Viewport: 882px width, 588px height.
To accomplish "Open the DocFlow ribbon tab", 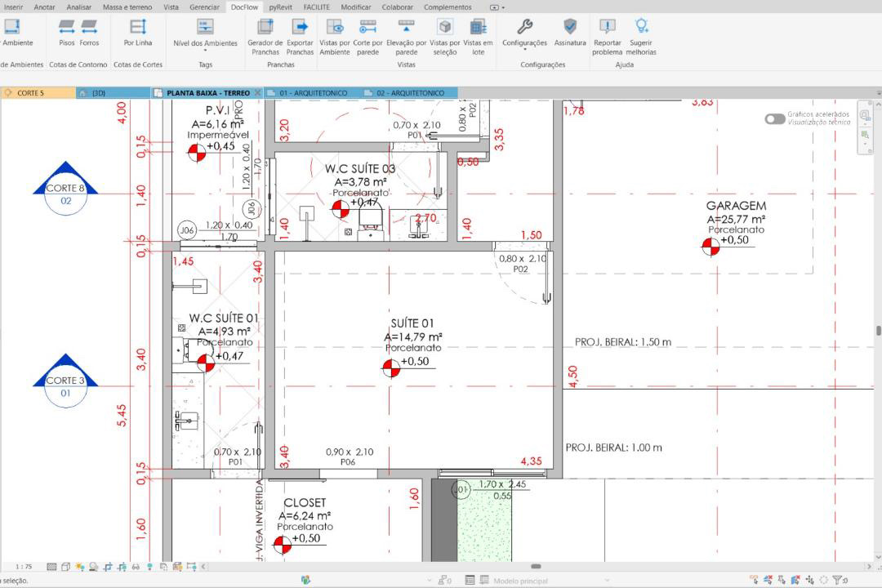I will coord(244,7).
